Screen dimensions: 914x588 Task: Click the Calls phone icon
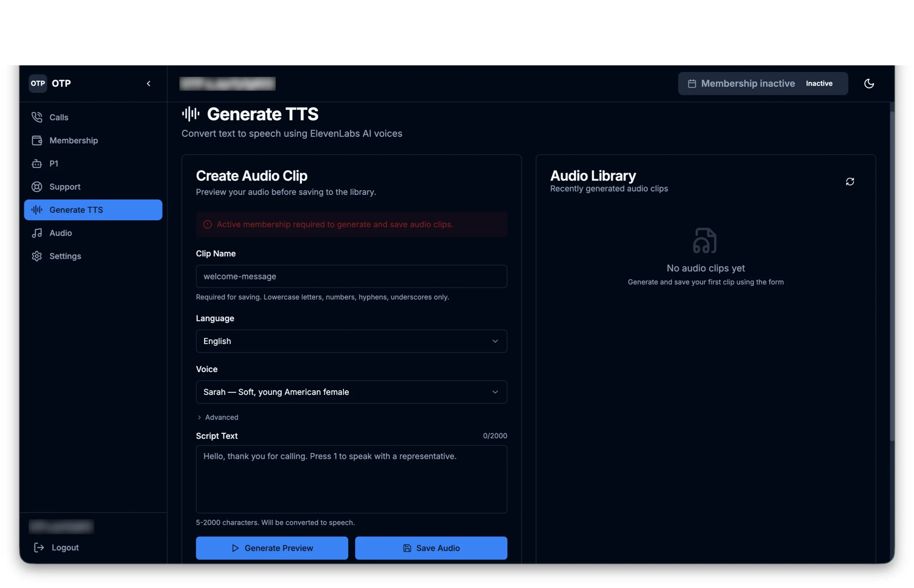pos(37,117)
